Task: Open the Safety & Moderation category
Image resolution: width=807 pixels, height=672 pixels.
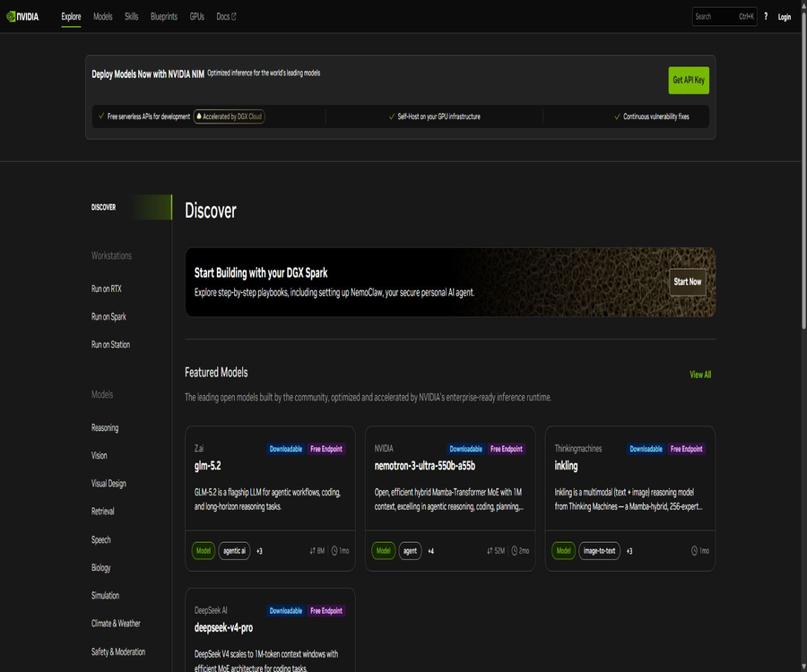Action: (118, 651)
